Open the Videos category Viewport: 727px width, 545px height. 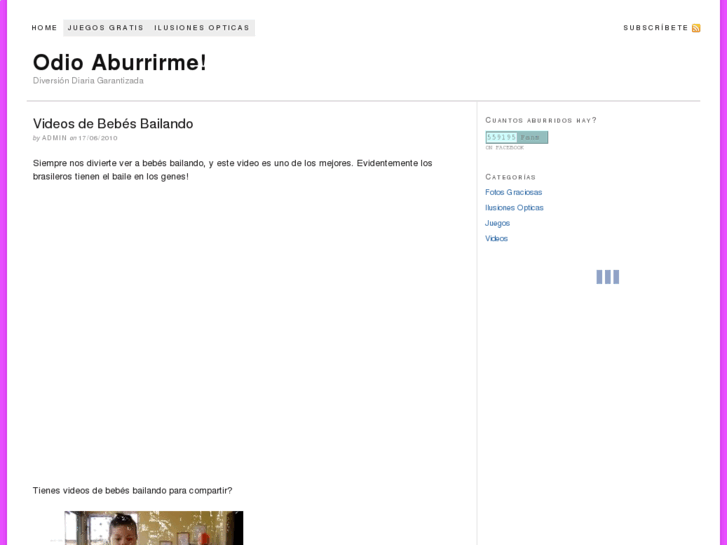pyautogui.click(x=496, y=238)
